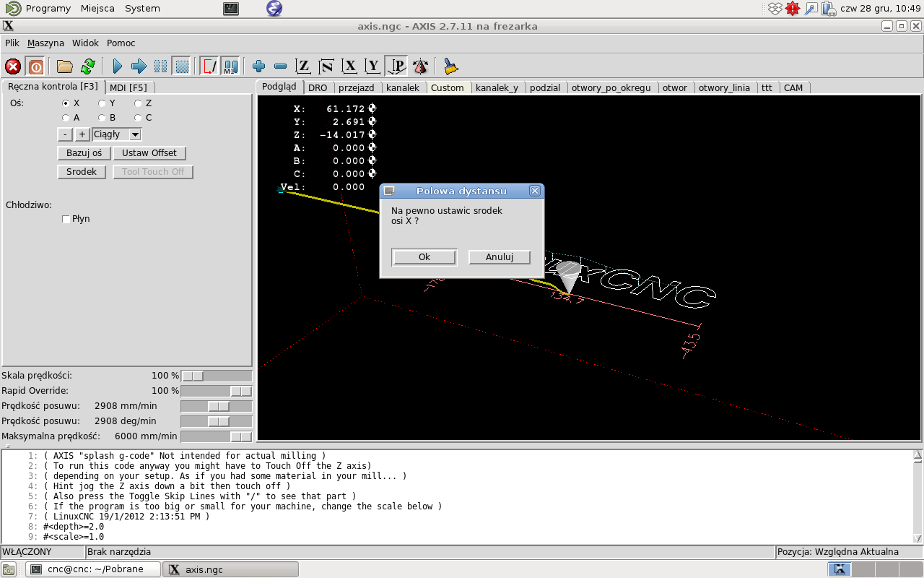The width and height of the screenshot is (924, 578).
Task: Toggle the emergency stop button
Action: [13, 66]
